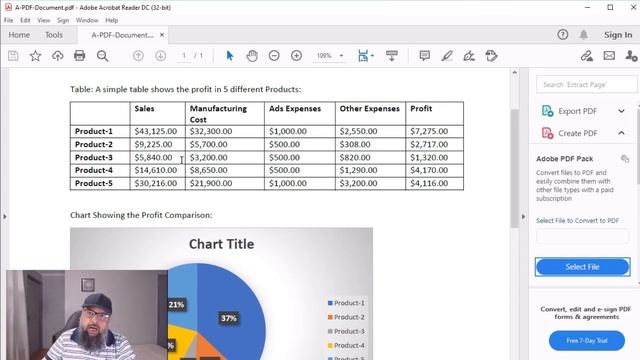Expand the left navigation pane arrow
This screenshot has width=640, height=360.
pos(5,216)
